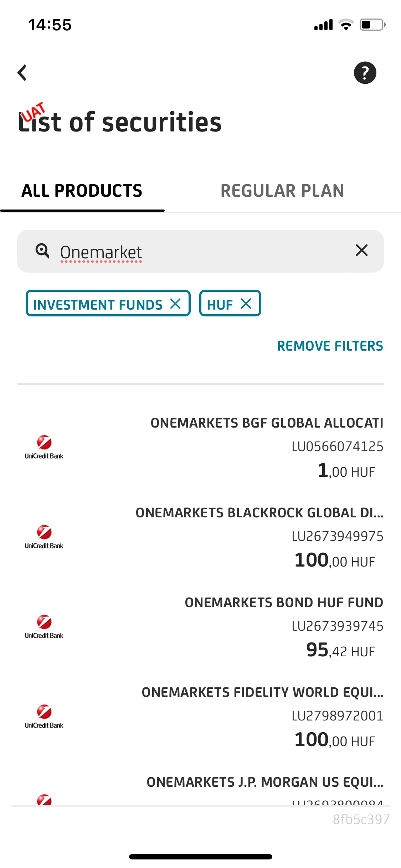The image size is (401, 868).
Task: Tap the back arrow icon
Action: coord(22,73)
